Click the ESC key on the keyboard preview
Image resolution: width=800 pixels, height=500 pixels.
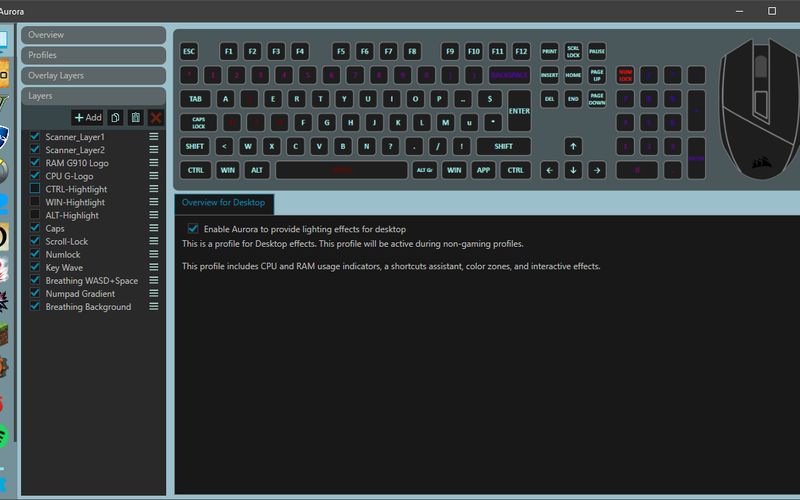coord(189,52)
